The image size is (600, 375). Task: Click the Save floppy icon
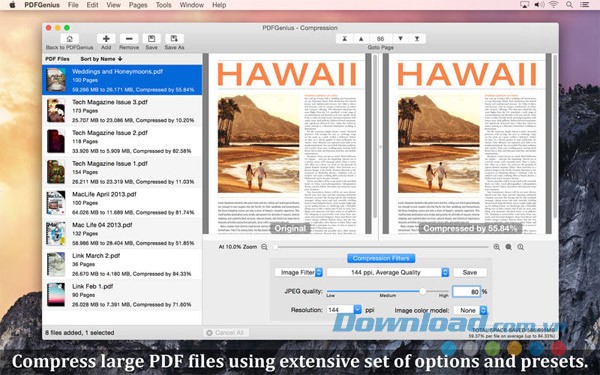point(152,39)
